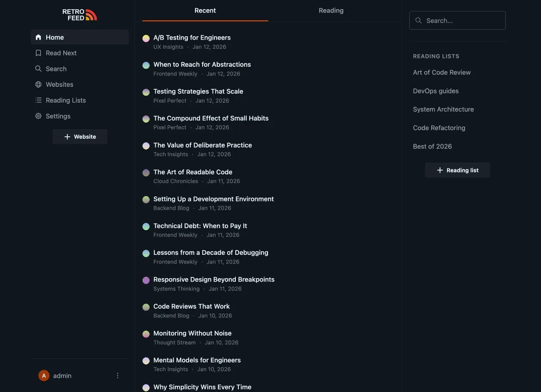Open the DevOps guides reading list
This screenshot has width=541, height=392.
point(436,90)
